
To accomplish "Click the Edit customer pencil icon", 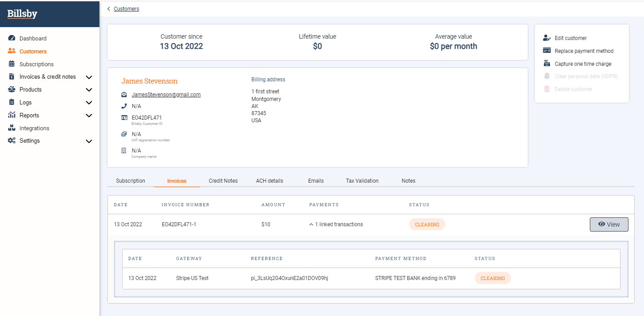I will click(547, 38).
